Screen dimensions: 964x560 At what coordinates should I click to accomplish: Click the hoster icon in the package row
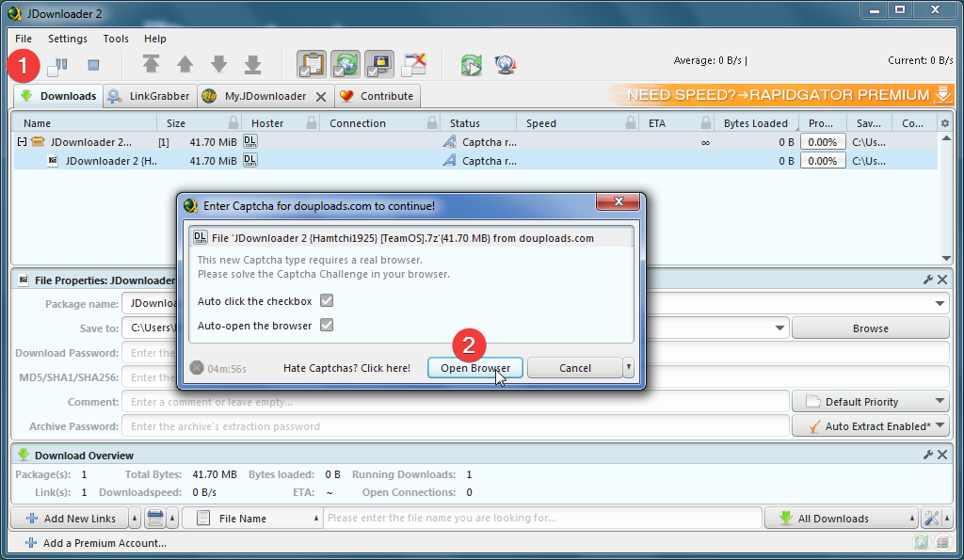[x=250, y=141]
